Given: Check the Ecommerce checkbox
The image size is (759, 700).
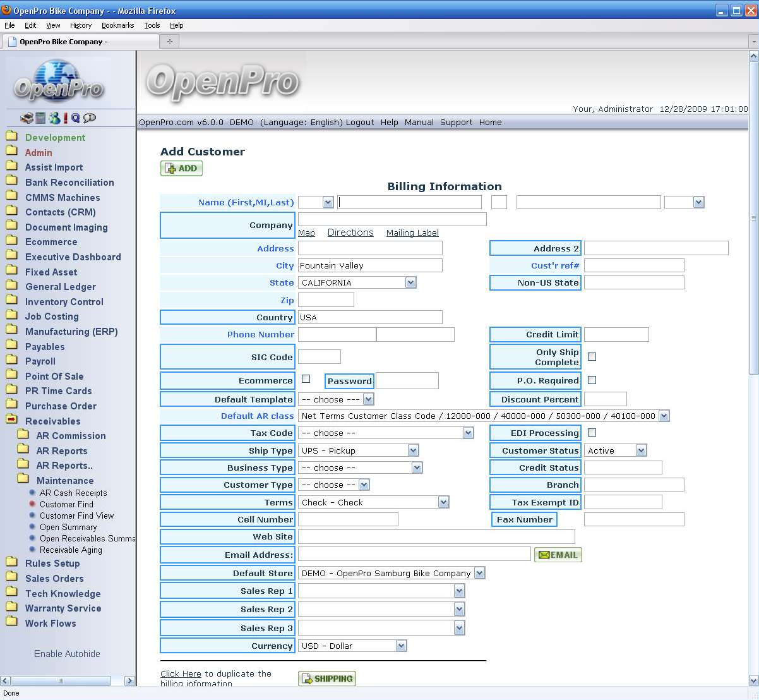Looking at the screenshot, I should 306,379.
